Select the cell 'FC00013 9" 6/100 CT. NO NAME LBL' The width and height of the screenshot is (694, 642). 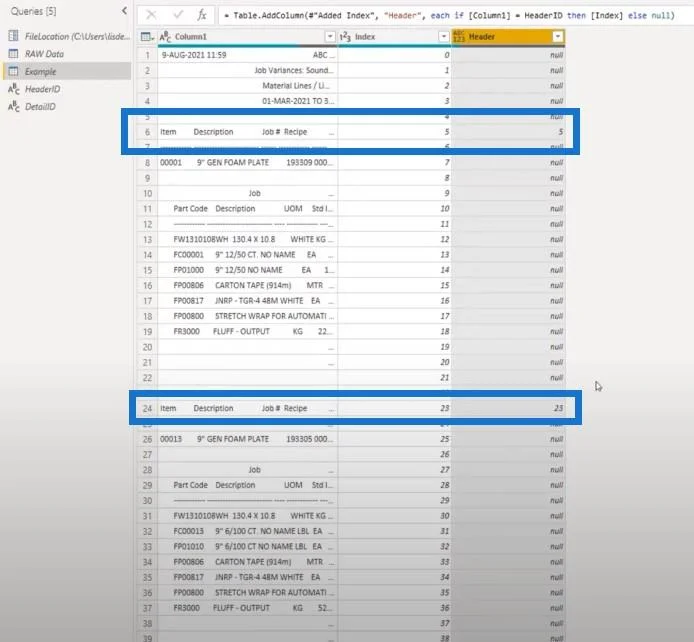click(x=248, y=531)
